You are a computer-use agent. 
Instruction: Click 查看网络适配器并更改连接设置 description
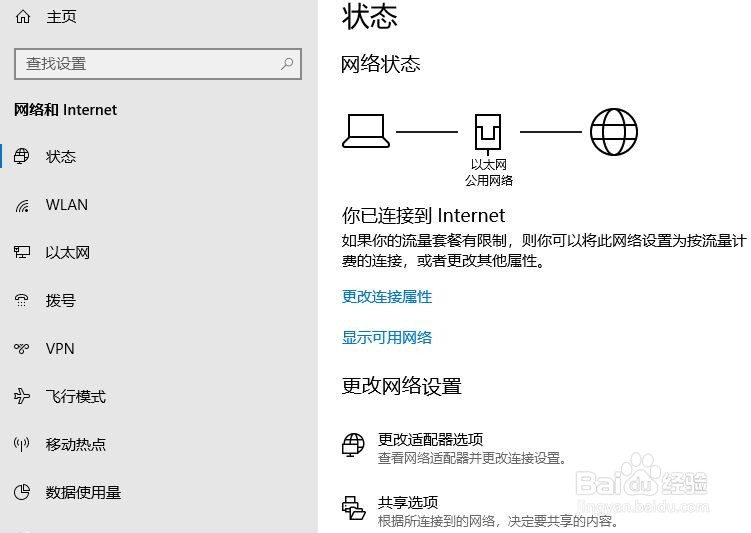click(x=472, y=458)
